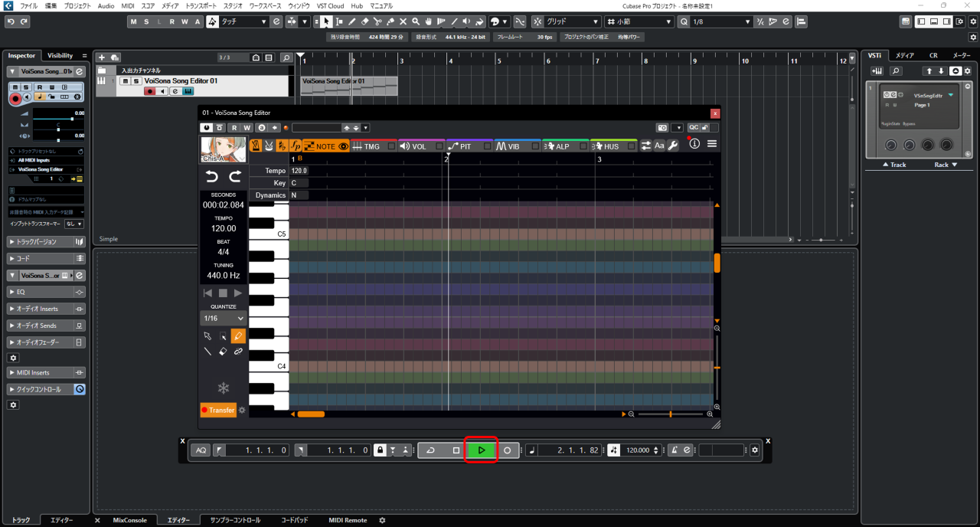This screenshot has height=527, width=980.
Task: Switch to the Visibility tab
Action: point(60,55)
